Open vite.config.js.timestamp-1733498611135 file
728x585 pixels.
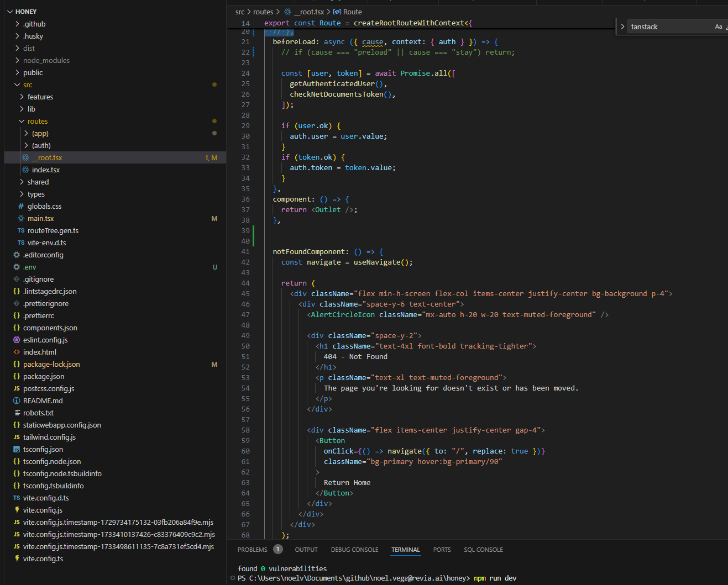115,546
